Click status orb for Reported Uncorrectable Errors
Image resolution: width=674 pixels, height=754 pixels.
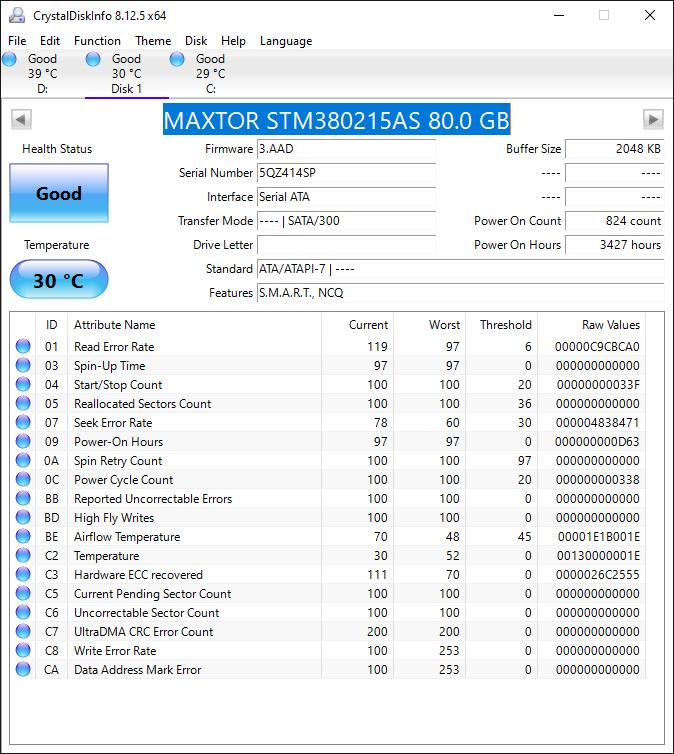(x=23, y=498)
